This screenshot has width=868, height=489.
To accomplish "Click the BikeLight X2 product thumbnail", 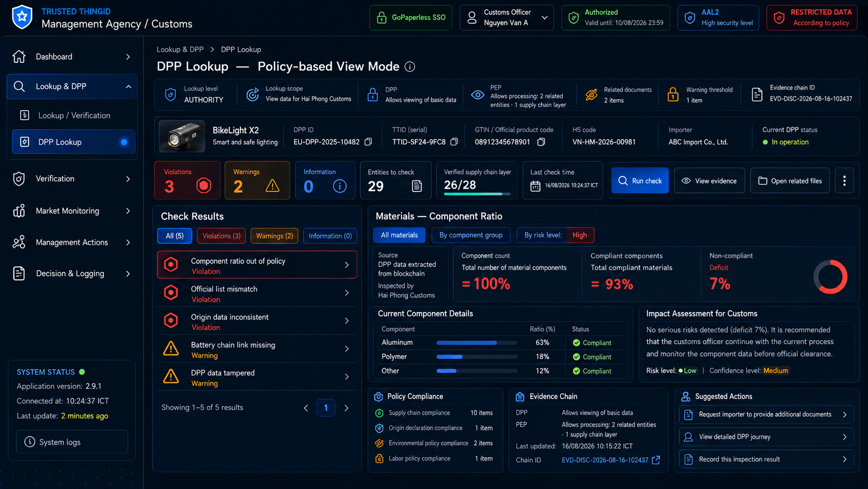I will tap(182, 136).
